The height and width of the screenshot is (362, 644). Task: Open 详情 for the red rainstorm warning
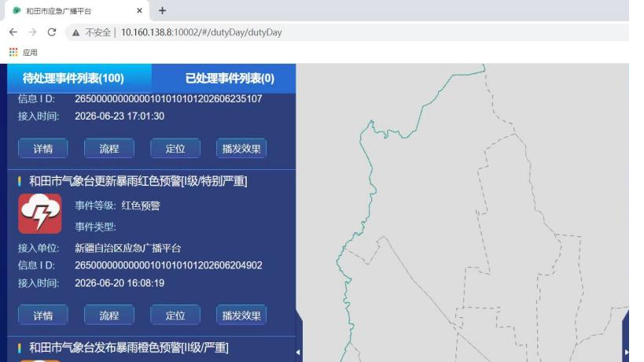coord(42,315)
